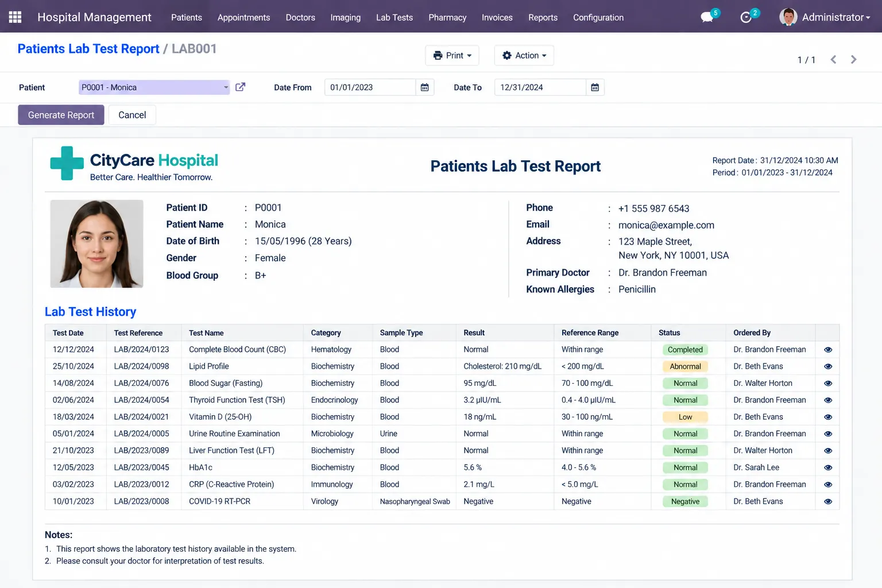View the Complete Blood Count (CBC) row eye icon
The image size is (882, 588).
pos(828,350)
